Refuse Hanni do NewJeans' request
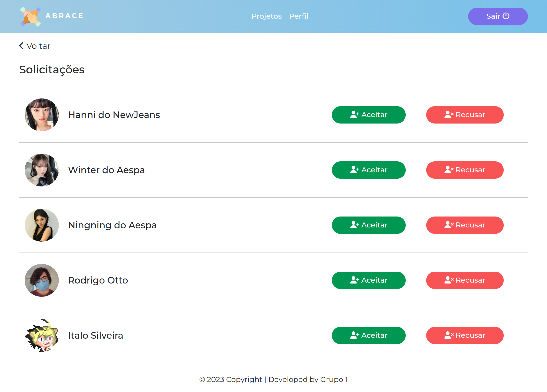 coord(464,115)
